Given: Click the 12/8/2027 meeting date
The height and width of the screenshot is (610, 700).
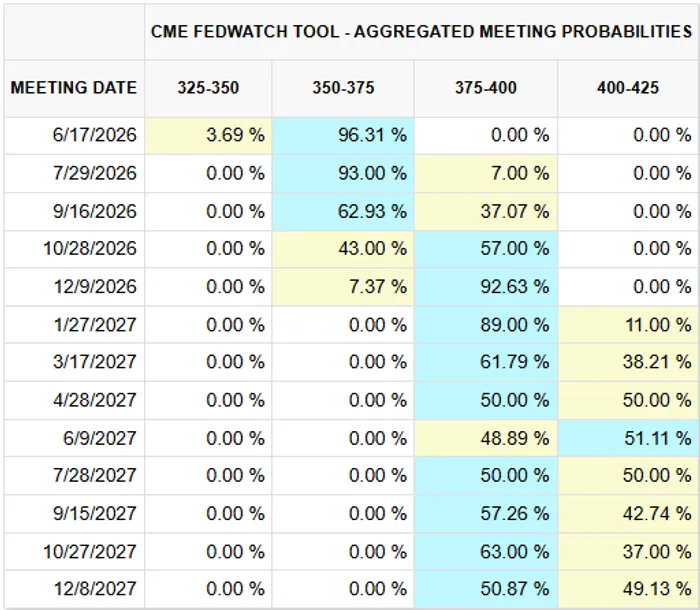Looking at the screenshot, I should 95,589.
